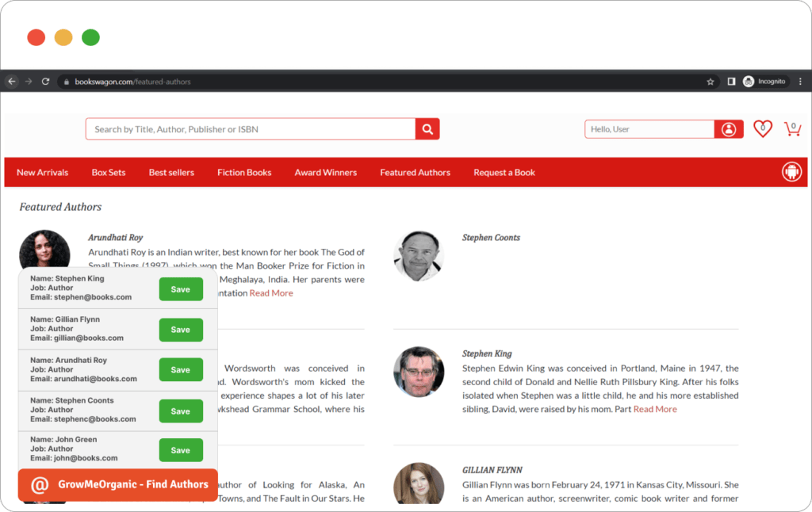Image resolution: width=812 pixels, height=512 pixels.
Task: Click the Featured Authors page heading
Action: 60,207
